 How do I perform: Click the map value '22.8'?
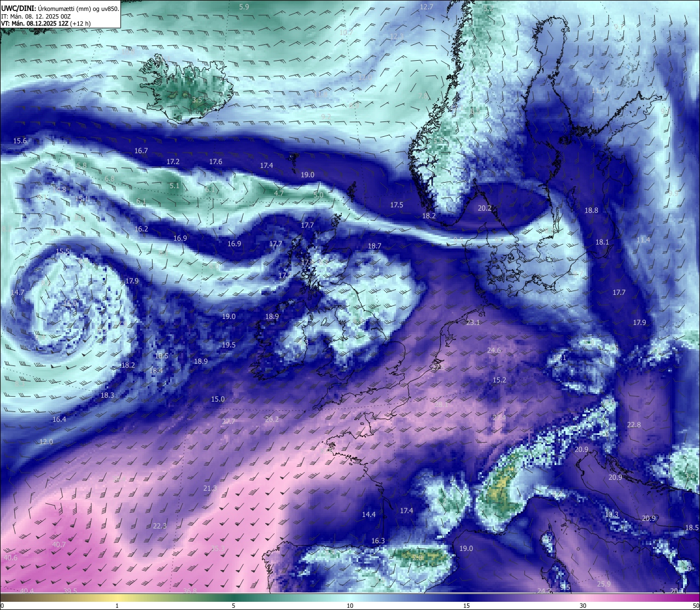point(634,425)
